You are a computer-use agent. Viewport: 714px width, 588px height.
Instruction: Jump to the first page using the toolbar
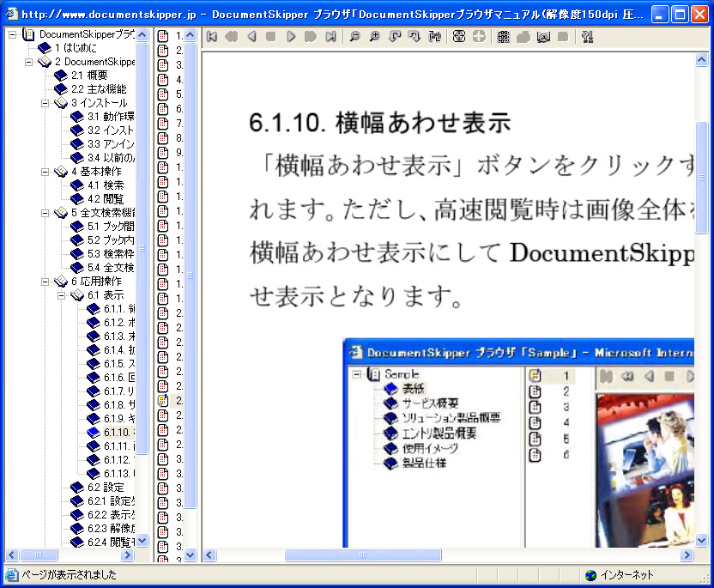click(212, 36)
